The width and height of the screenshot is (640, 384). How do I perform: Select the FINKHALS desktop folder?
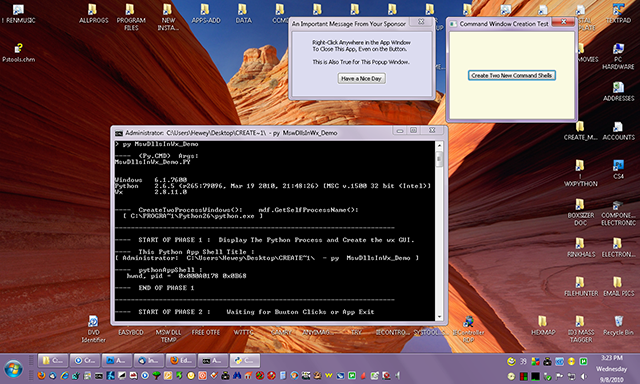coord(580,248)
